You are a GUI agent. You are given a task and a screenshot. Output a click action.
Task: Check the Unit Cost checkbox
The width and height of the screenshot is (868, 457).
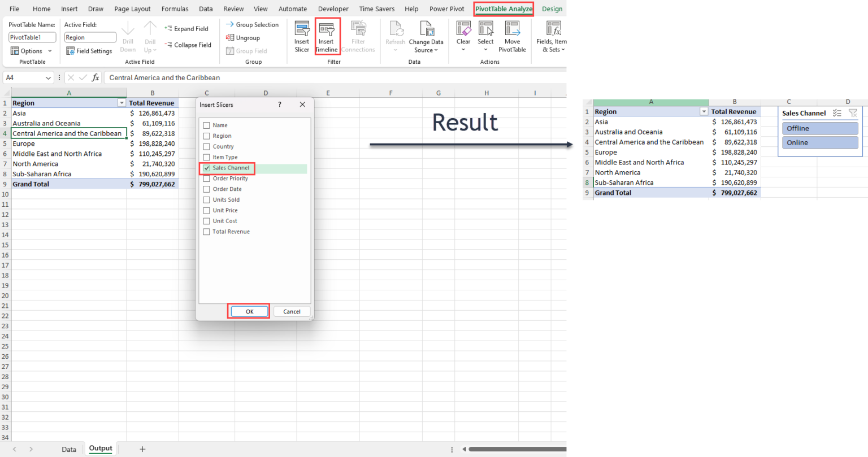pos(206,221)
